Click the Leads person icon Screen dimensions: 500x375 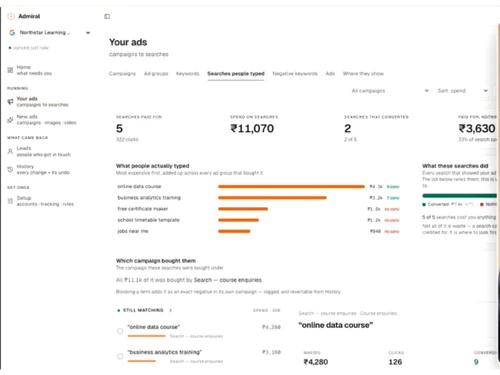tap(10, 151)
